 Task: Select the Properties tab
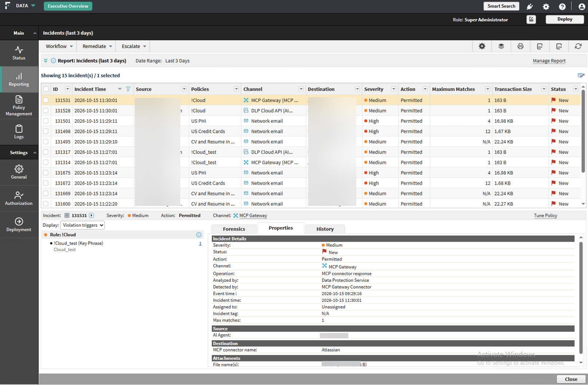pyautogui.click(x=281, y=228)
